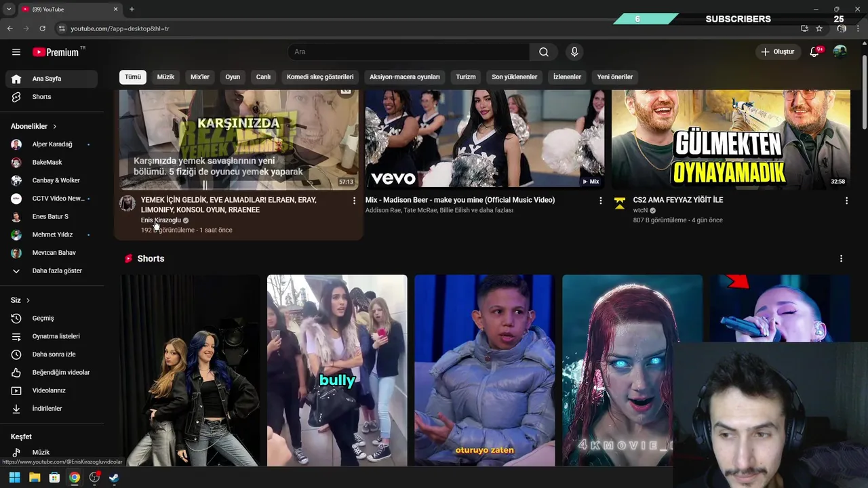Select the Oyun filter chip
The width and height of the screenshot is (868, 488).
pyautogui.click(x=233, y=77)
